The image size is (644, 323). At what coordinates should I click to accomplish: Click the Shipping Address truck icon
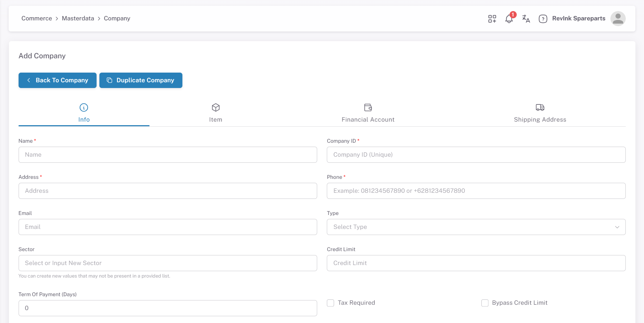pos(540,107)
